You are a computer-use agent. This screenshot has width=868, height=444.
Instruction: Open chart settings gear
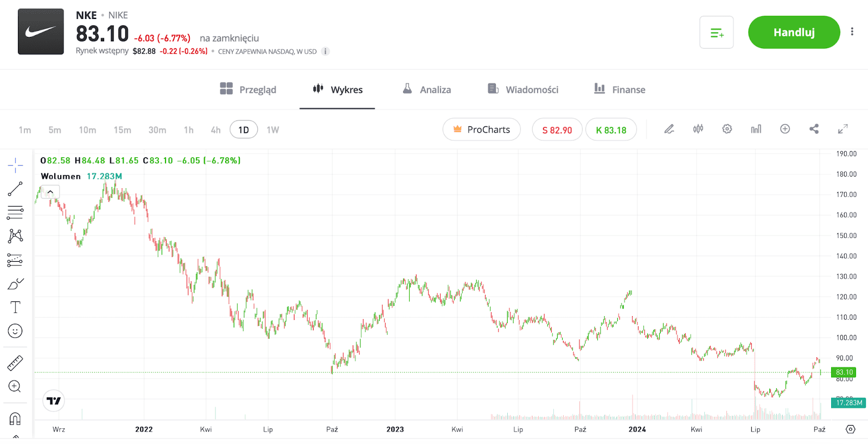[727, 129]
